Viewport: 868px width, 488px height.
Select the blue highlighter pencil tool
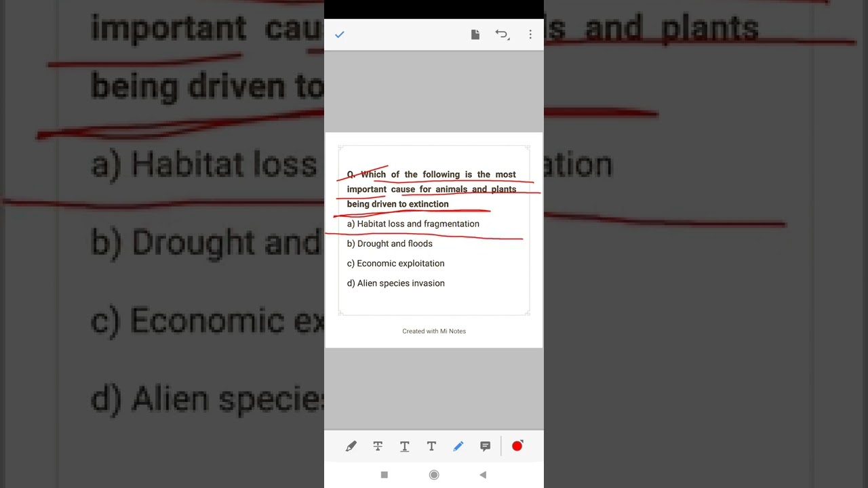pos(458,446)
